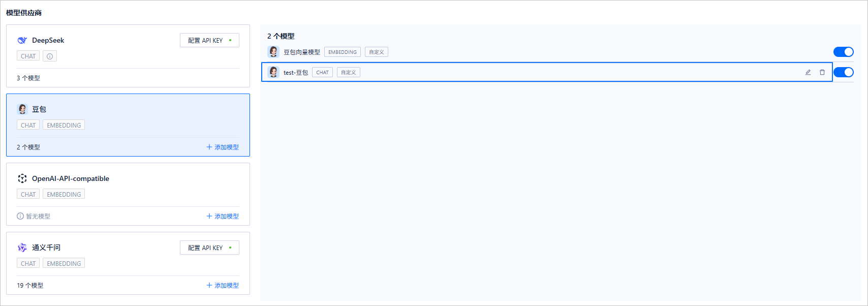Click the 3 个模型 count text
The height and width of the screenshot is (306, 868).
(x=28, y=78)
